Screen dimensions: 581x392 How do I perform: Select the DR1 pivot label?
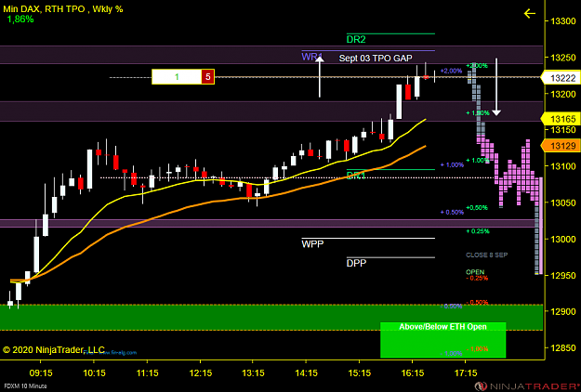(356, 176)
